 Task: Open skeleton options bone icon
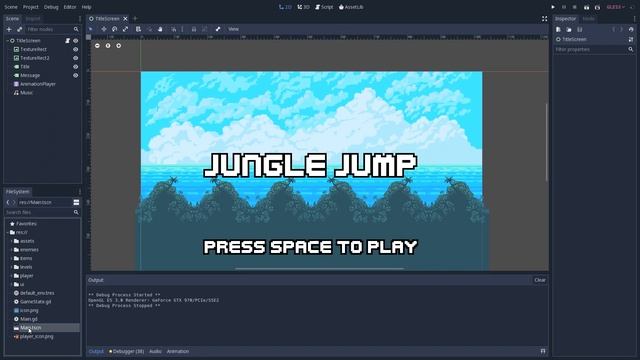pyautogui.click(x=218, y=29)
